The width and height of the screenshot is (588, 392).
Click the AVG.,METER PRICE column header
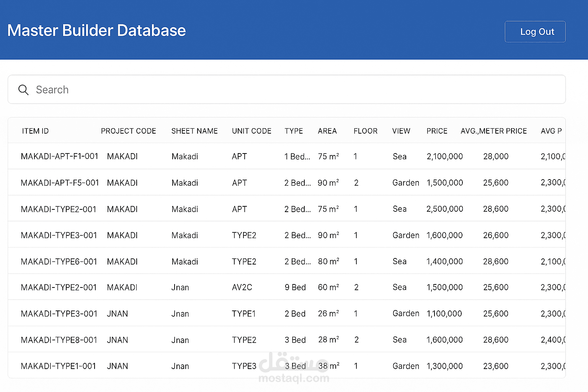click(x=494, y=131)
